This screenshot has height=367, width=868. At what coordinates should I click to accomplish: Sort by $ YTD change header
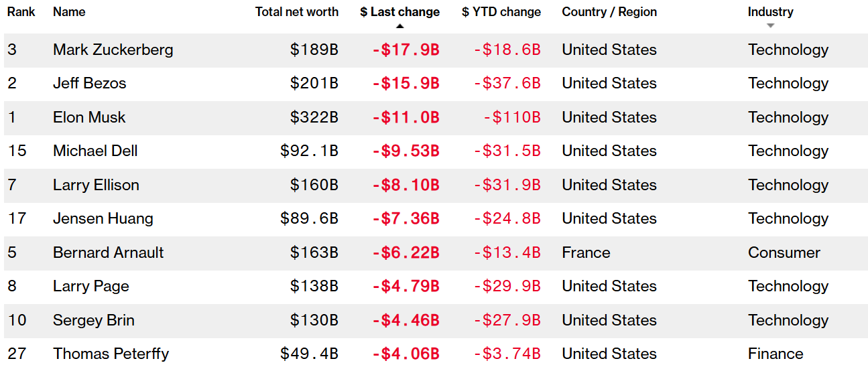[x=501, y=12]
